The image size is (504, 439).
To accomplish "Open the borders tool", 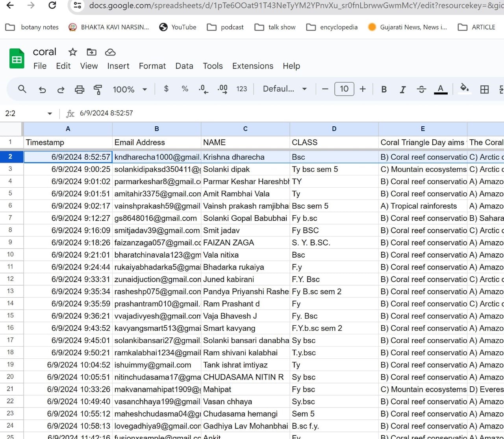I will coord(484,89).
